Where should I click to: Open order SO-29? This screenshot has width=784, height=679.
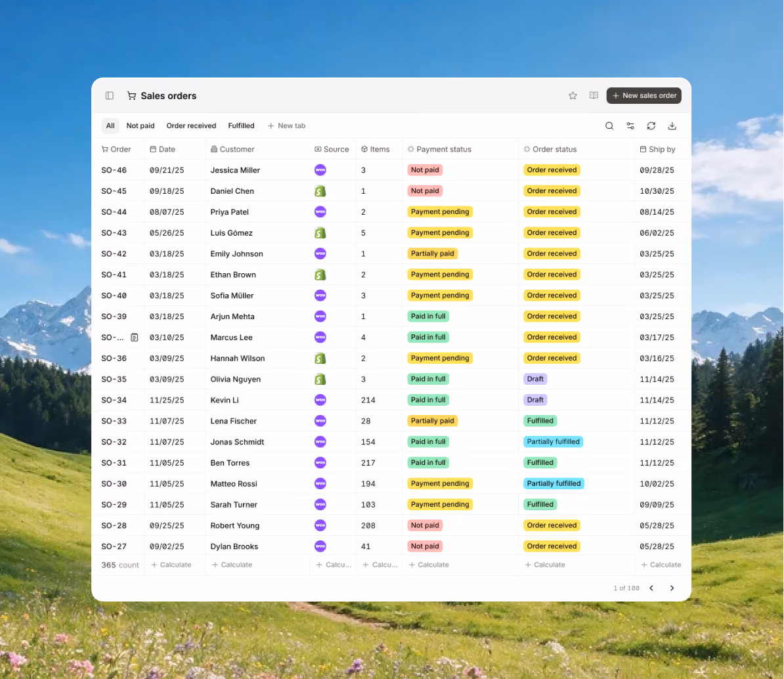tap(114, 505)
